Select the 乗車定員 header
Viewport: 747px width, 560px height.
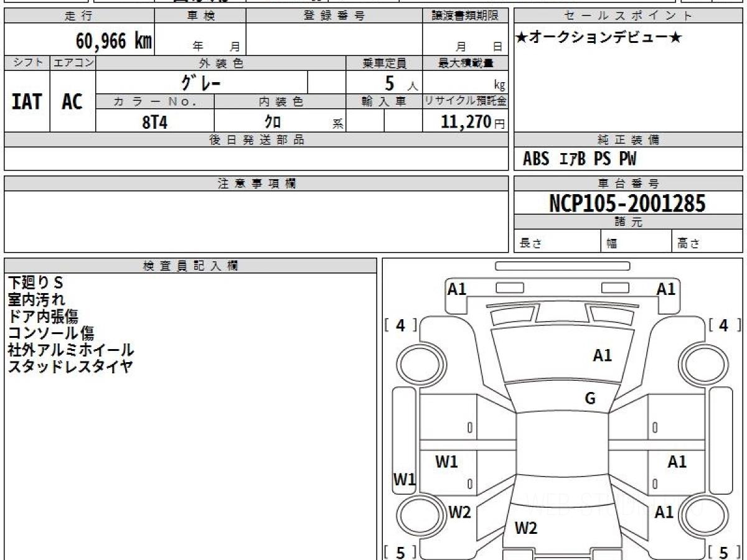coord(384,63)
